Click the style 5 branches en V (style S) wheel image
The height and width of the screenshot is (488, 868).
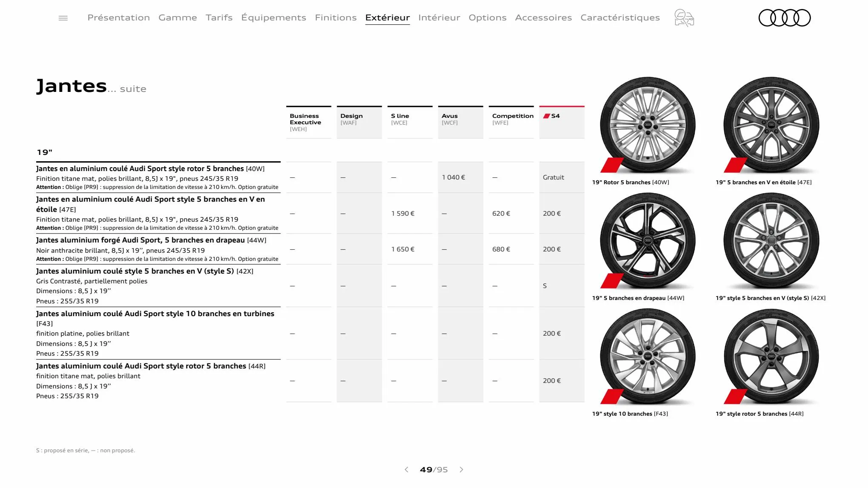[x=771, y=240]
